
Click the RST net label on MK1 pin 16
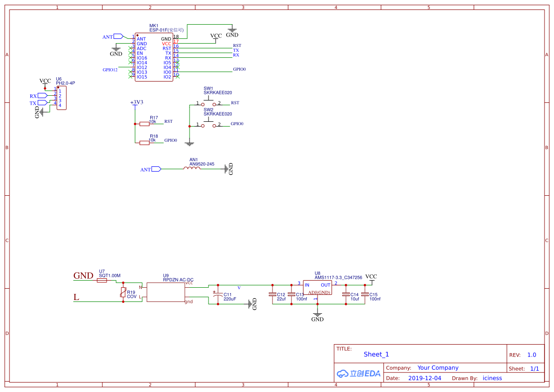pos(237,46)
